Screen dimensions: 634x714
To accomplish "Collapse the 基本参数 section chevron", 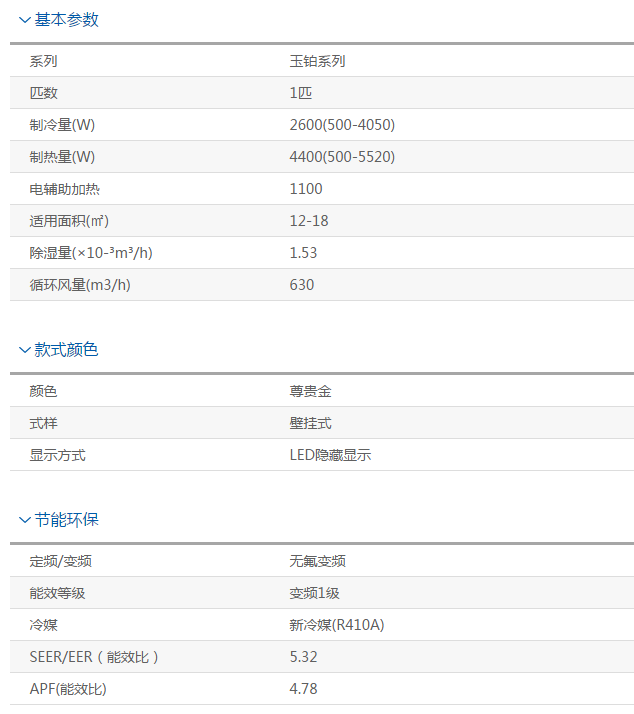I will tap(24, 20).
